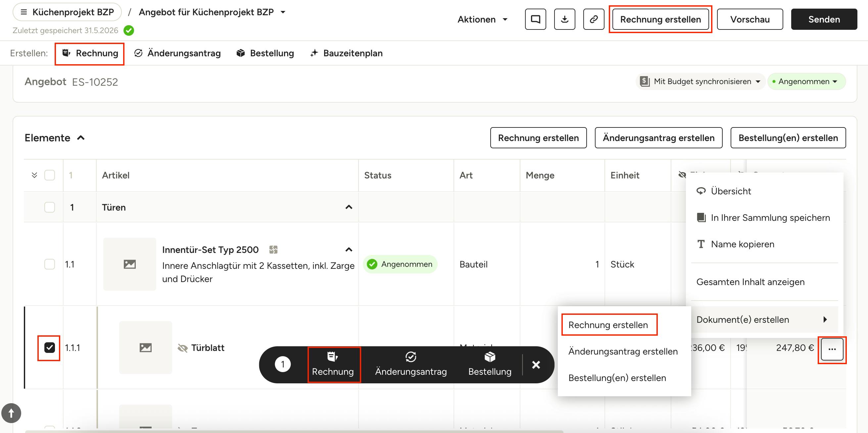
Task: Click the Rechnung icon in the dark selection bar
Action: tap(333, 357)
